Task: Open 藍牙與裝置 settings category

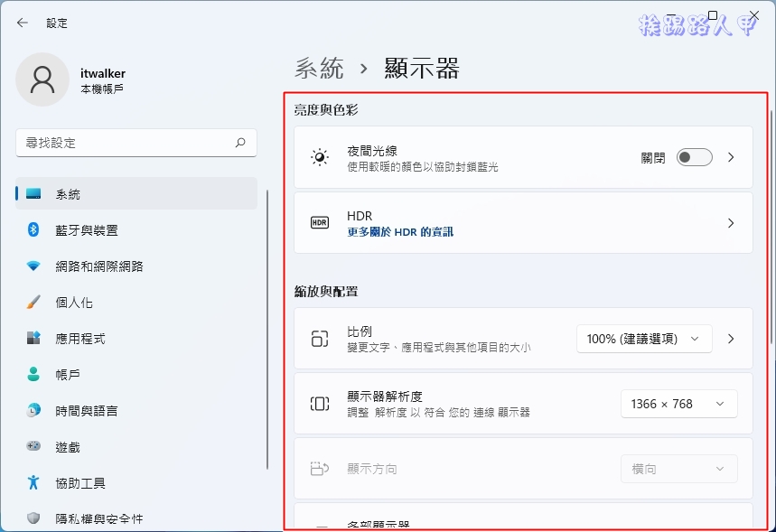Action: pyautogui.click(x=136, y=229)
